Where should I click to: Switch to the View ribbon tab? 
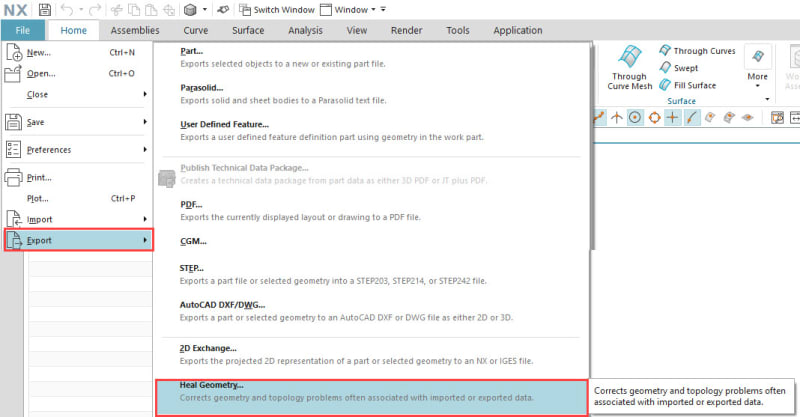(357, 30)
